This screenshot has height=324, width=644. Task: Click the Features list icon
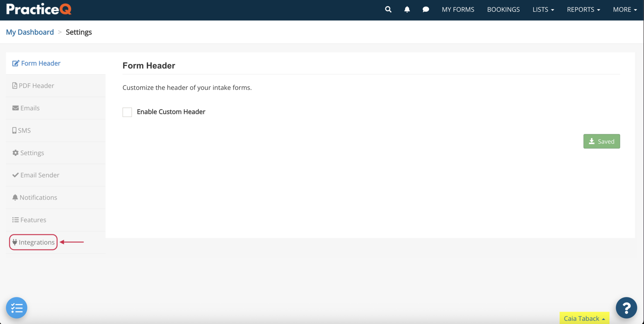pos(14,220)
